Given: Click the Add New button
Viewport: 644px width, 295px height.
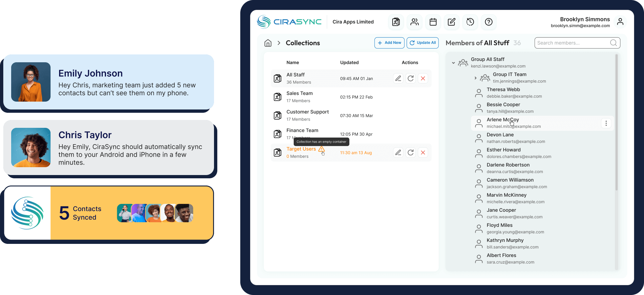Looking at the screenshot, I should [x=389, y=43].
